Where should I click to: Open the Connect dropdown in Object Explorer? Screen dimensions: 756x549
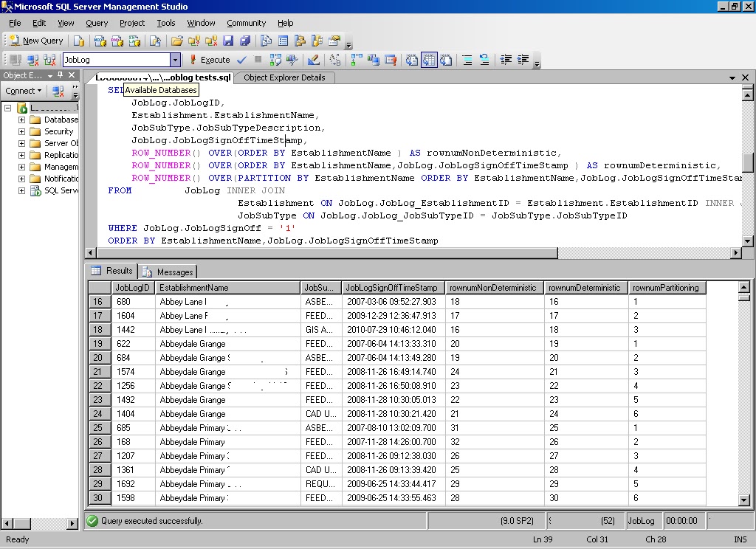coord(23,91)
